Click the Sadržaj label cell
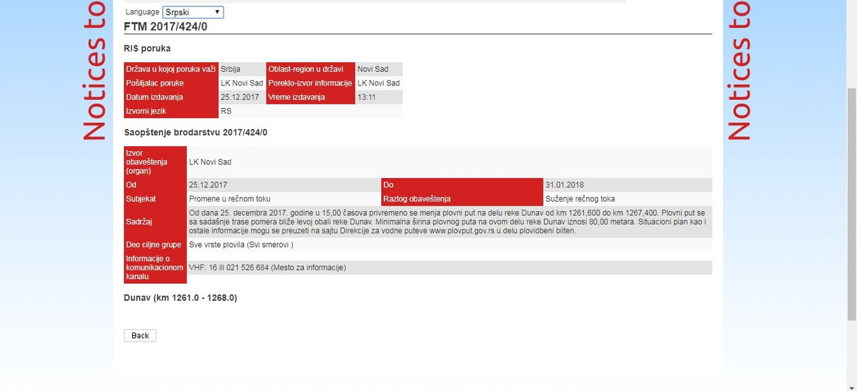Viewport: 868px width, 391px height. 155,222
